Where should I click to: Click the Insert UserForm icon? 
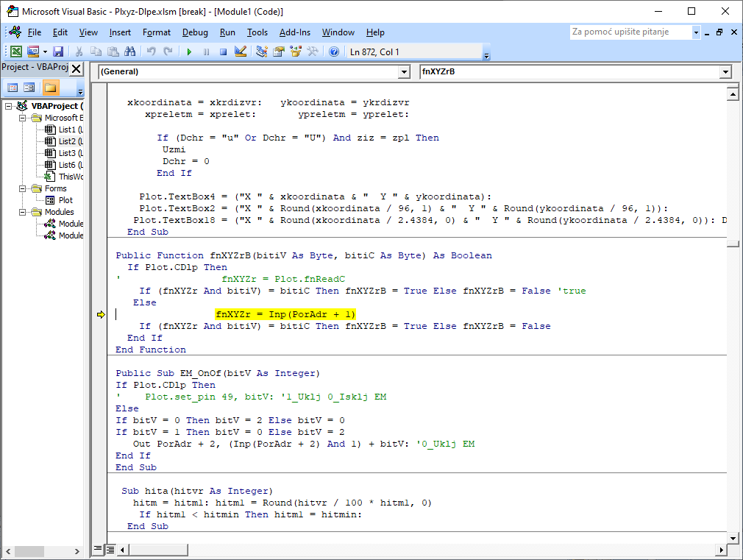click(x=33, y=52)
